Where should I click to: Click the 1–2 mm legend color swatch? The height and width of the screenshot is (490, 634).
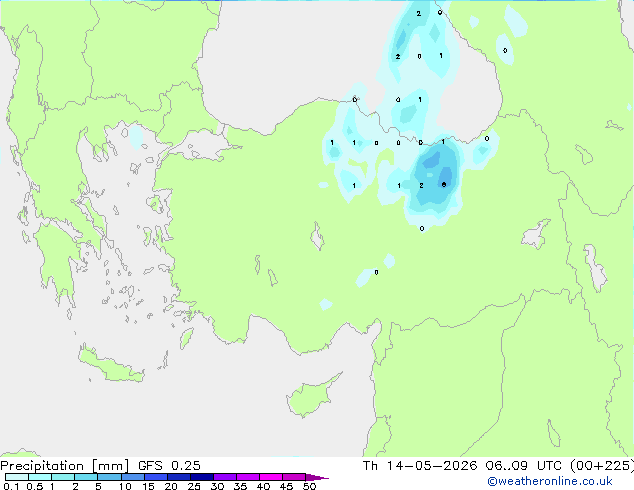coord(63,477)
